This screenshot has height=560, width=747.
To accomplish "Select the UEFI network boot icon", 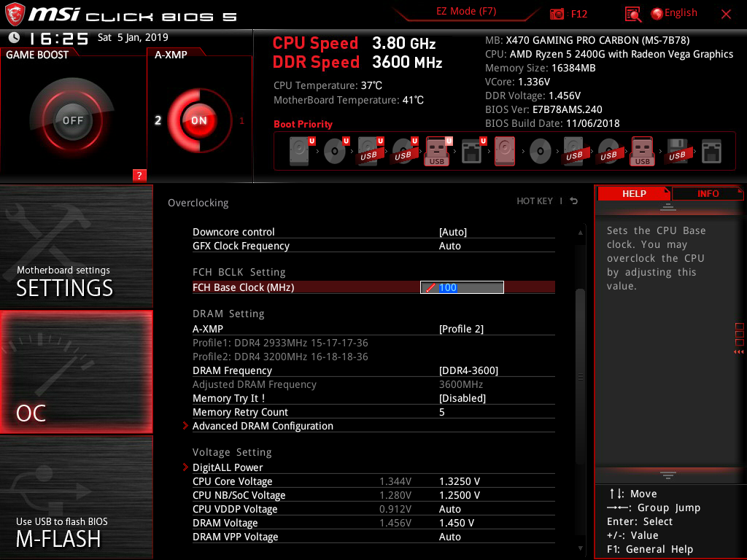I will click(x=473, y=152).
